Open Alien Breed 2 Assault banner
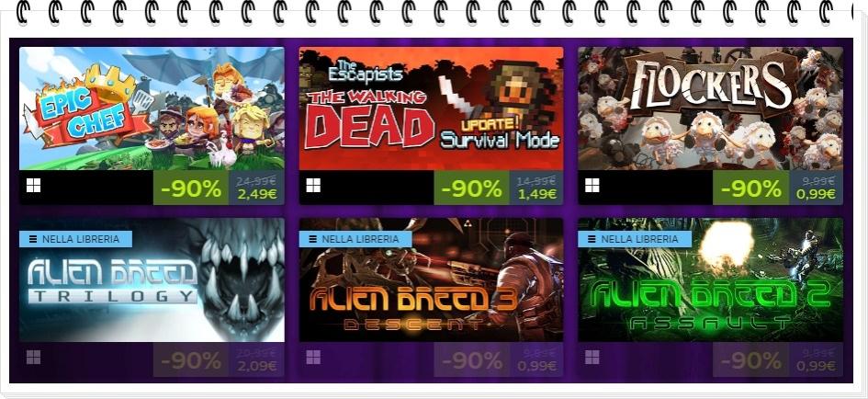The width and height of the screenshot is (868, 399). click(711, 279)
